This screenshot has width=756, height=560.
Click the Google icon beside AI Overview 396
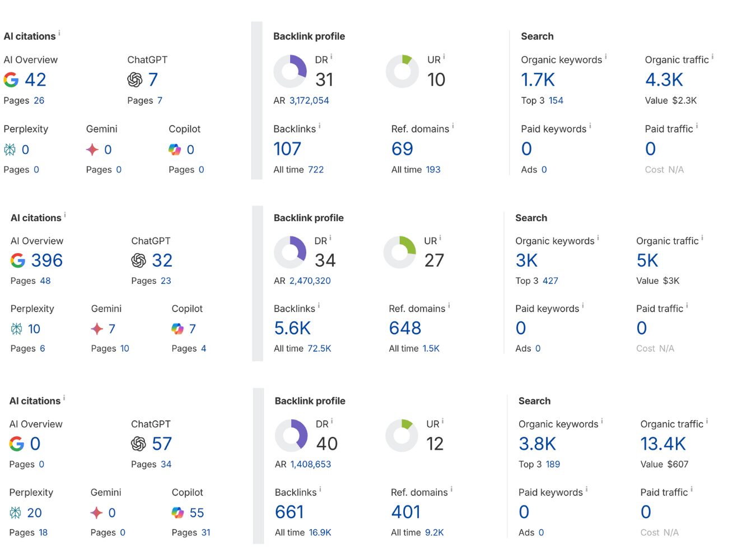tap(18, 260)
